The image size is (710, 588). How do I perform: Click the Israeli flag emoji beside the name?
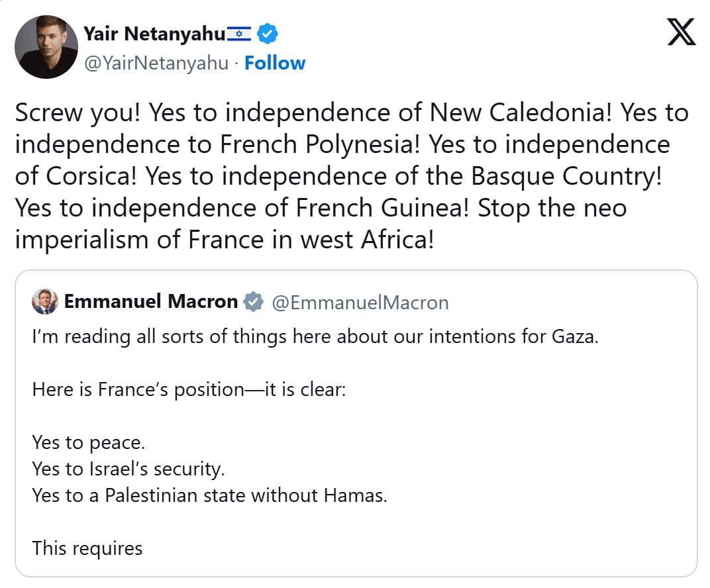(x=238, y=33)
